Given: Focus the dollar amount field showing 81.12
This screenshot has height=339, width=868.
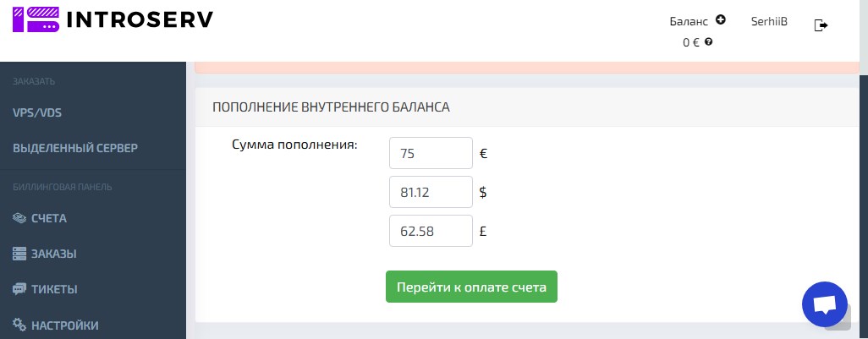Looking at the screenshot, I should click(431, 192).
